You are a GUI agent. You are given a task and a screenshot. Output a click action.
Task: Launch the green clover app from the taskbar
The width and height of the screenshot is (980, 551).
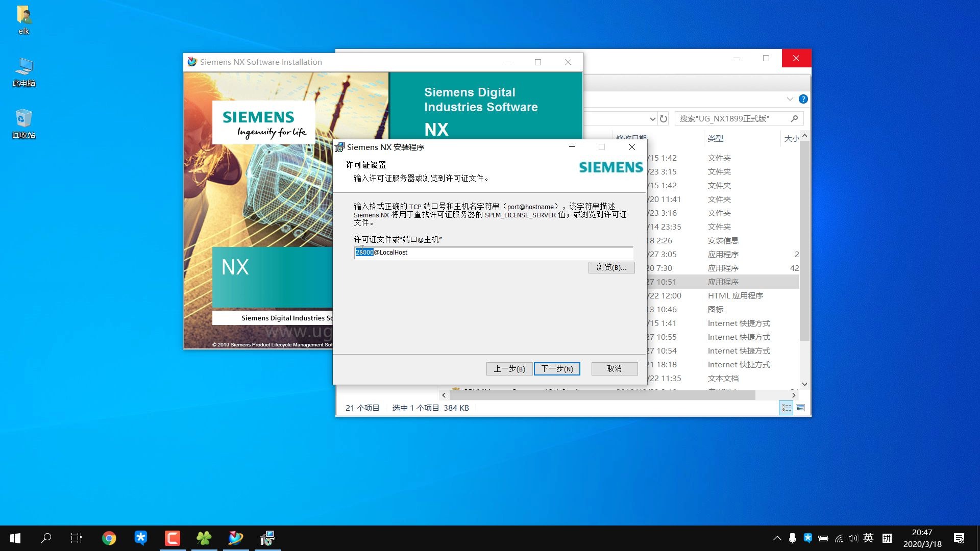click(204, 538)
